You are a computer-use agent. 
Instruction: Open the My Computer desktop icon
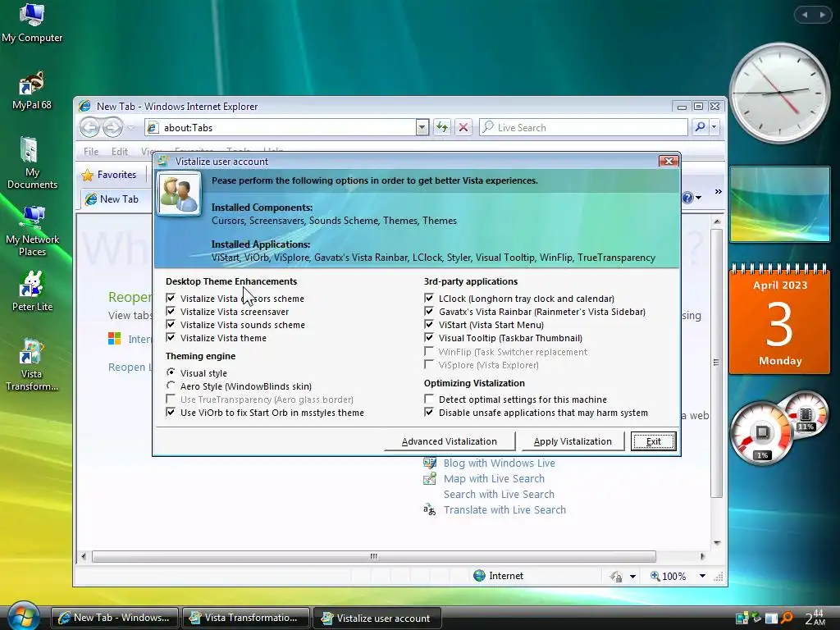(32, 24)
